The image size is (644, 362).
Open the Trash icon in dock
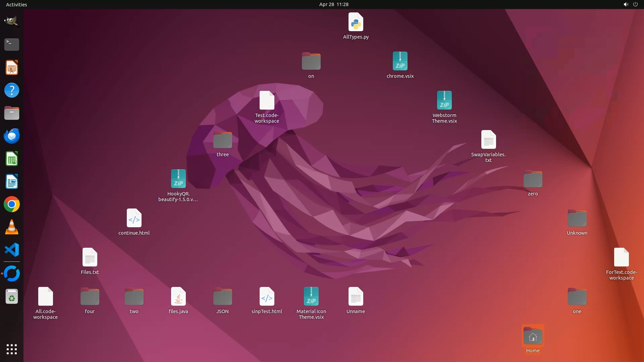pos(11,297)
